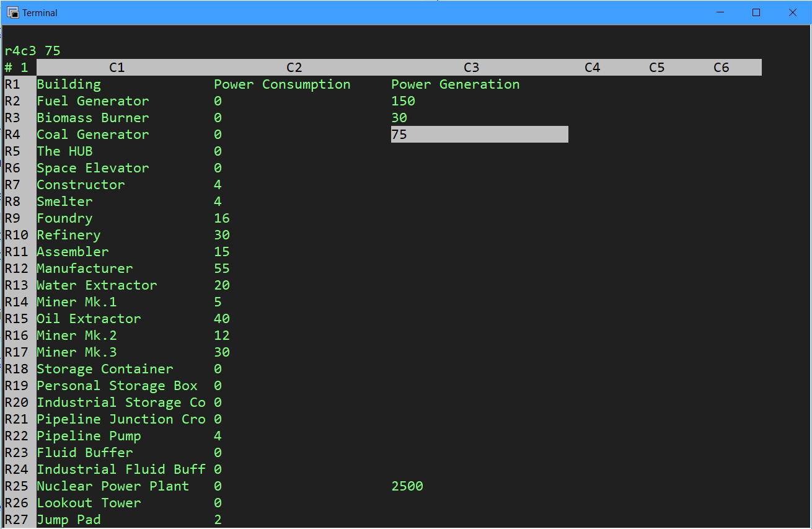Select the 'Foundry' cell

click(x=64, y=218)
